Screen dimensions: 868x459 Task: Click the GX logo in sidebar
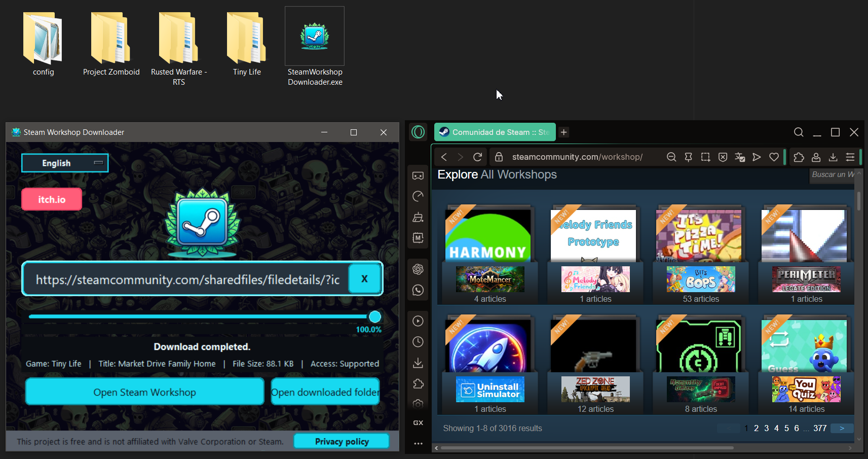point(418,422)
